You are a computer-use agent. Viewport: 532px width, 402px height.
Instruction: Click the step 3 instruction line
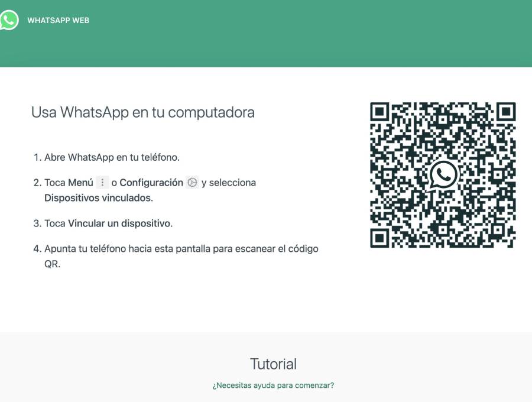pos(106,223)
